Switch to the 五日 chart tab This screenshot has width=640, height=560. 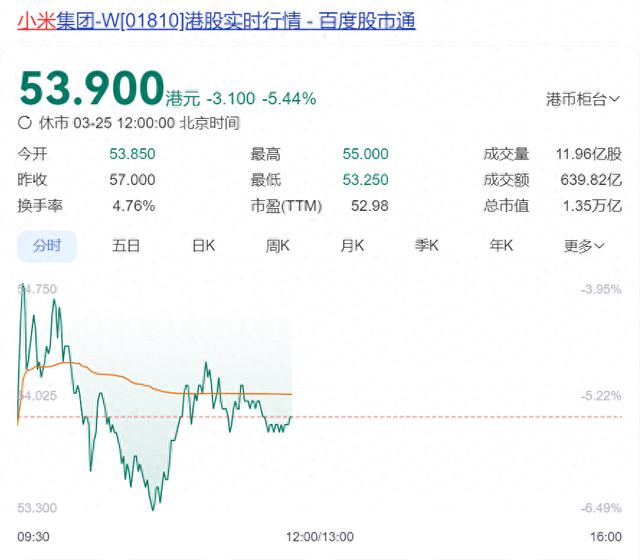point(126,246)
